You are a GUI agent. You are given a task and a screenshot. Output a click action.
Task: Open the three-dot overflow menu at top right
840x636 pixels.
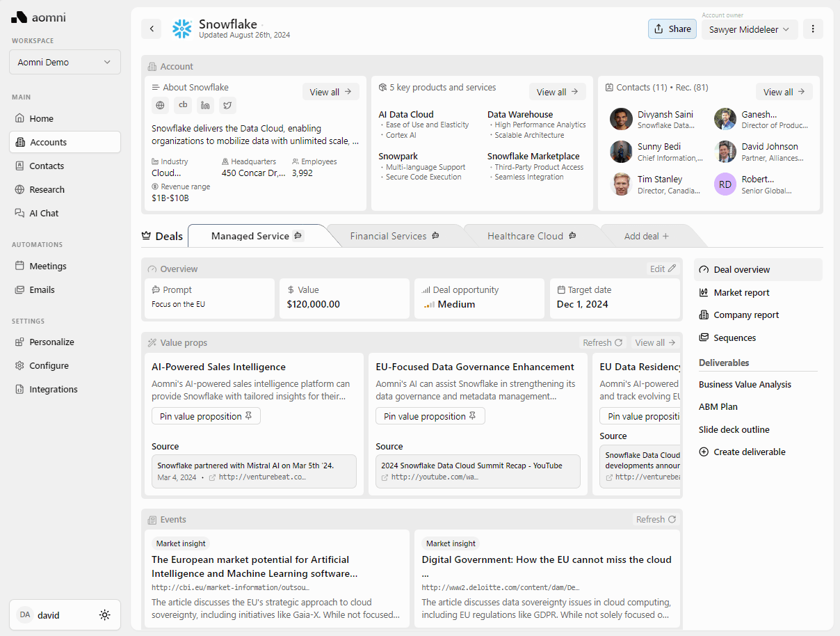[x=813, y=29]
